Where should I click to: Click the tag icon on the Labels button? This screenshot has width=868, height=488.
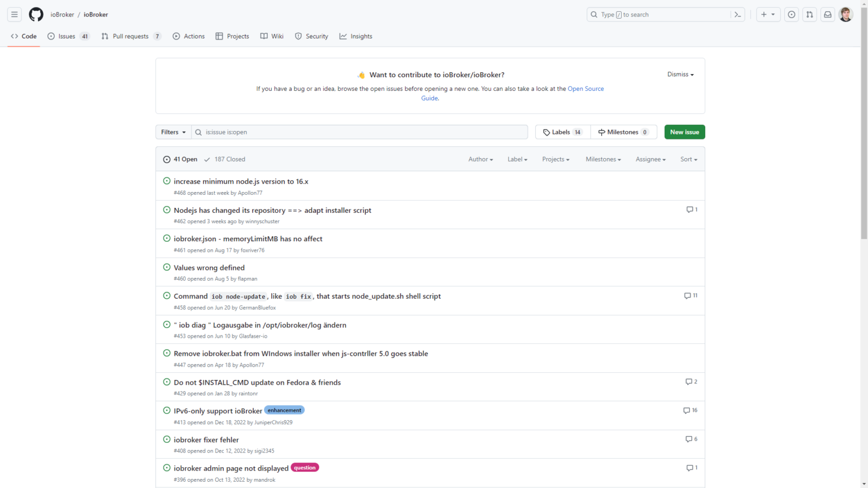tap(546, 132)
